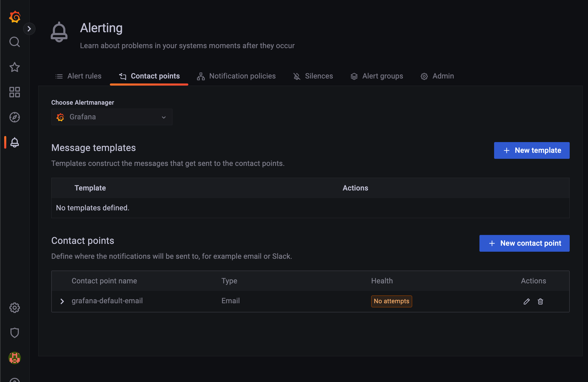Image resolution: width=588 pixels, height=382 pixels.
Task: Open Server Admin shield icon
Action: 15,333
